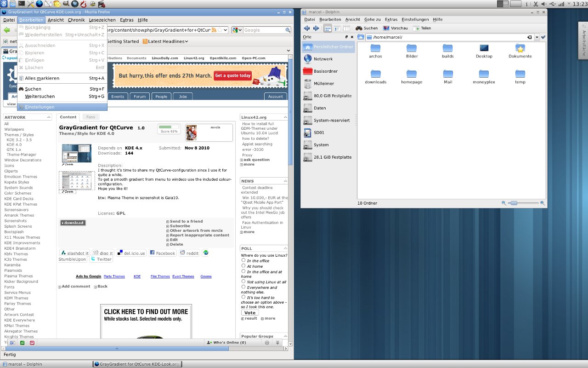
Task: Open the Desktop folder in Dolphin
Action: tap(484, 51)
